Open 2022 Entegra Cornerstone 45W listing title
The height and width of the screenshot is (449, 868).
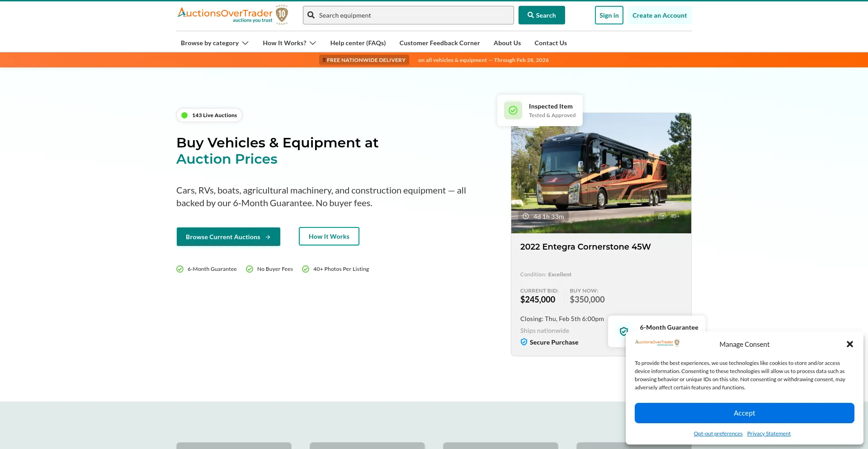(x=585, y=247)
